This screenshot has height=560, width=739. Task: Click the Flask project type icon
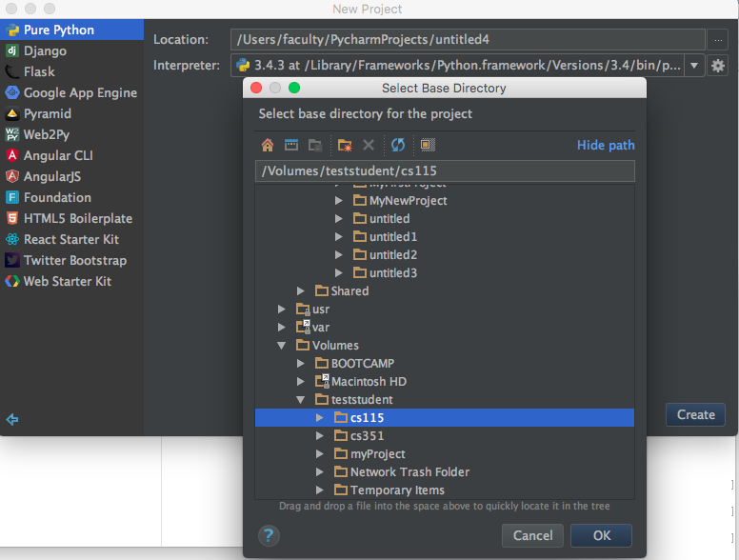point(11,71)
